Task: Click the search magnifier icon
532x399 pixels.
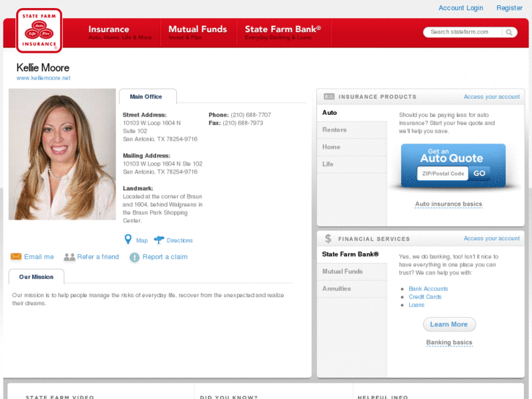Action: tap(509, 32)
